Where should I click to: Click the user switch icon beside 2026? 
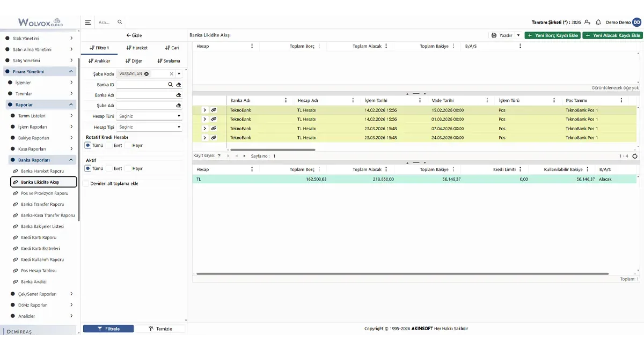[x=588, y=22]
